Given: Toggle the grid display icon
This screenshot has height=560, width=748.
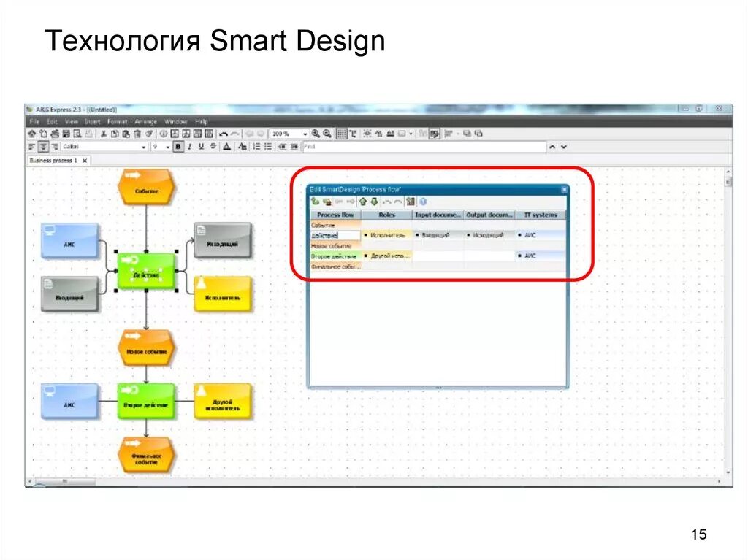Looking at the screenshot, I should pyautogui.click(x=342, y=134).
